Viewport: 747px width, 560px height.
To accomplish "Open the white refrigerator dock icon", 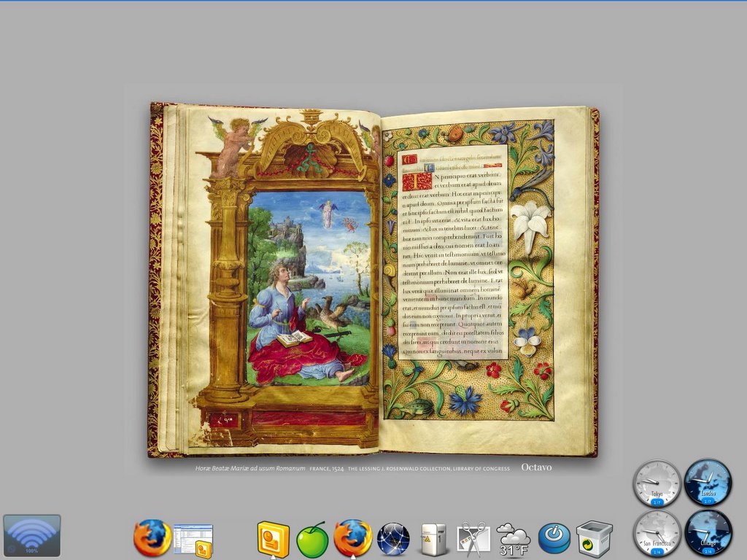I will (x=433, y=540).
